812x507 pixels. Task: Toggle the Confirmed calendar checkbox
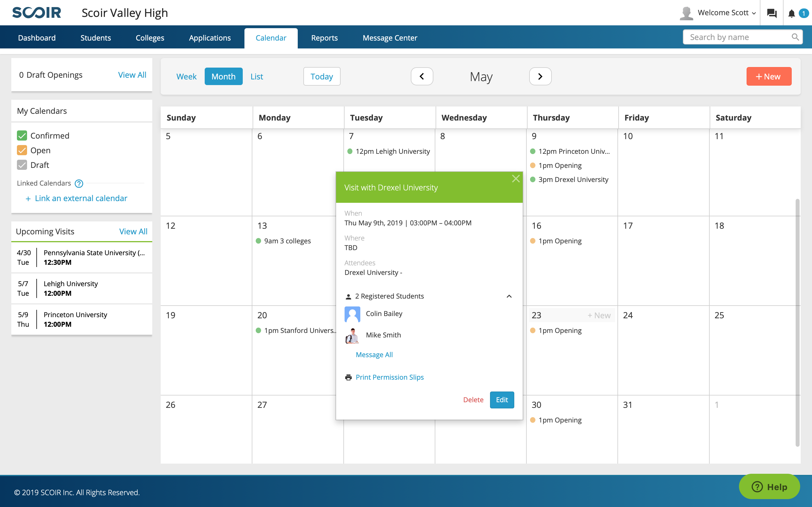22,135
